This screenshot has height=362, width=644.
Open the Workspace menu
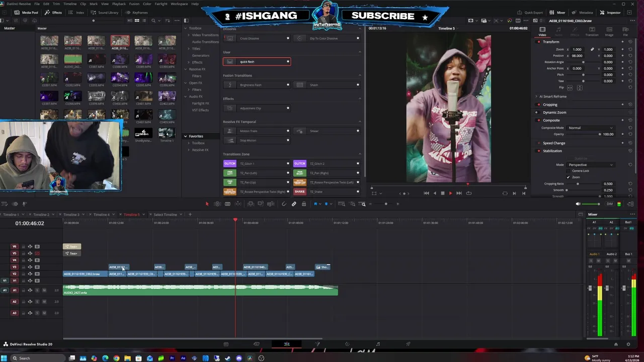(179, 4)
